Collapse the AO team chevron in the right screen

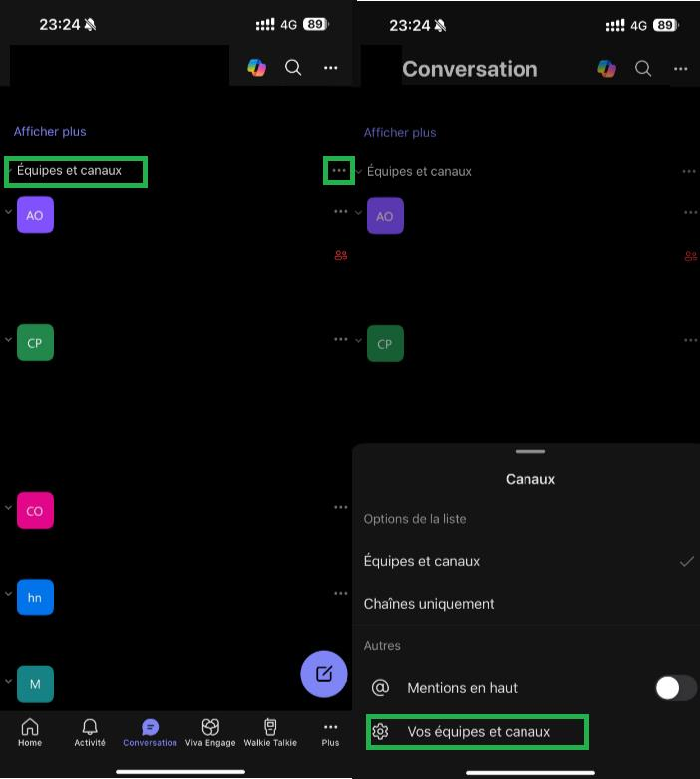[359, 213]
